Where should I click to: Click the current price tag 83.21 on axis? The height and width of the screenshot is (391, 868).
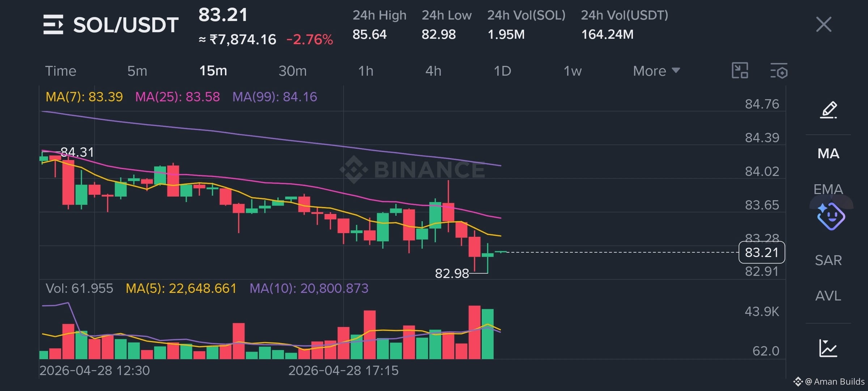click(x=762, y=252)
